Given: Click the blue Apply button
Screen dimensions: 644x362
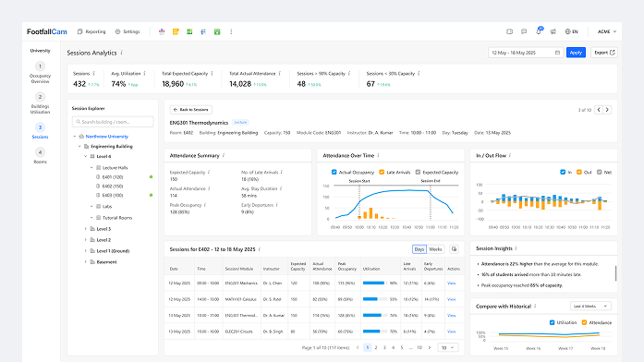Looking at the screenshot, I should click(x=576, y=53).
